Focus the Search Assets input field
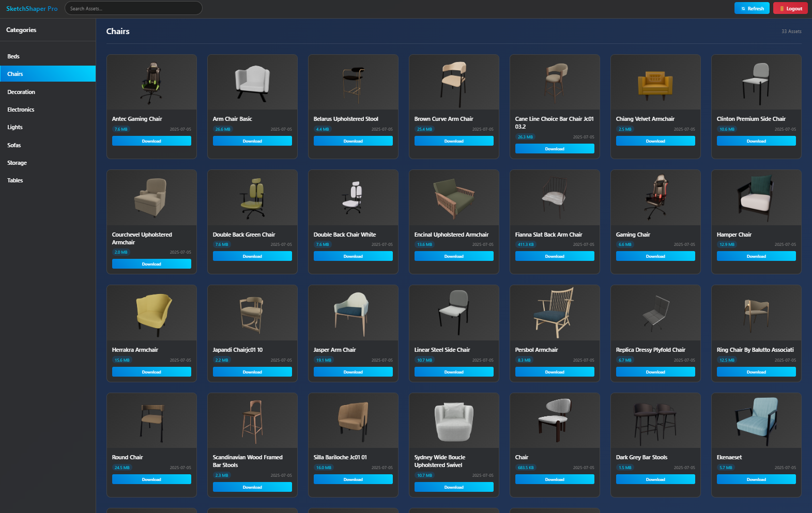812x513 pixels. point(133,8)
